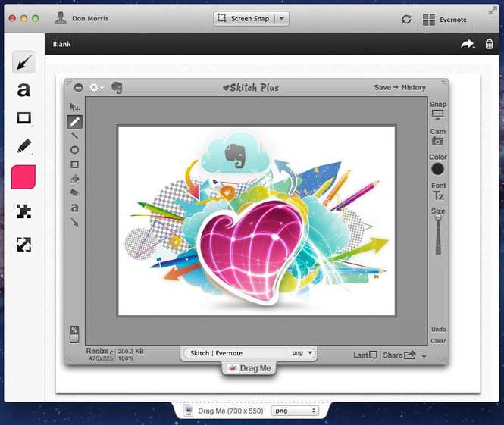The width and height of the screenshot is (504, 425).
Task: Select the pencil tool in Skitch Plus
Action: 74,122
